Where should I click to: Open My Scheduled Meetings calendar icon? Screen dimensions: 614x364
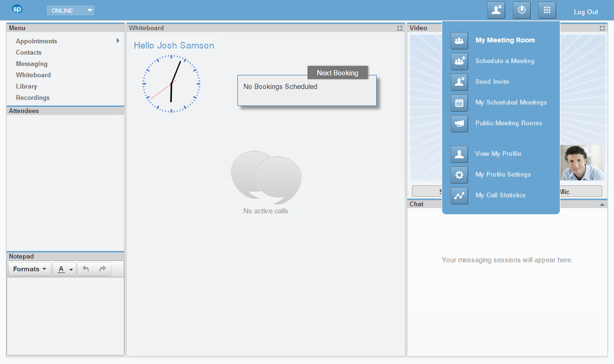click(459, 103)
